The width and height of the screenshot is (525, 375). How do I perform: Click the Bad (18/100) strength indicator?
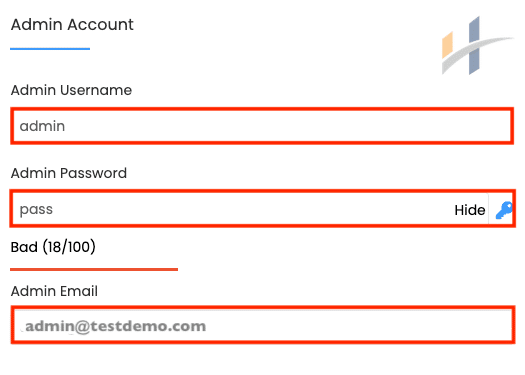pyautogui.click(x=53, y=247)
